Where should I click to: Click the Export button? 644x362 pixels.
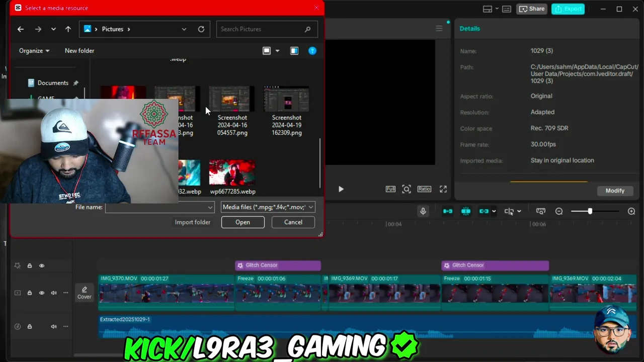pos(568,9)
